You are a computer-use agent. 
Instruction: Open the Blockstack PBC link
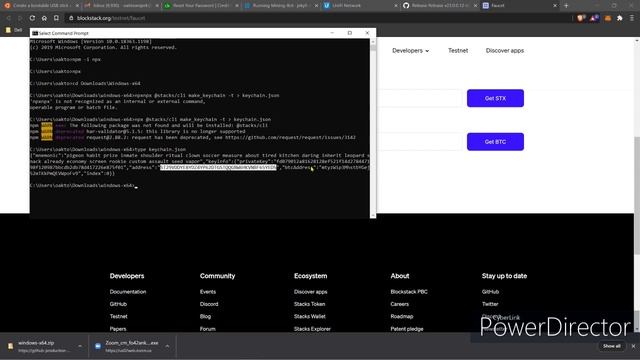[409, 292]
